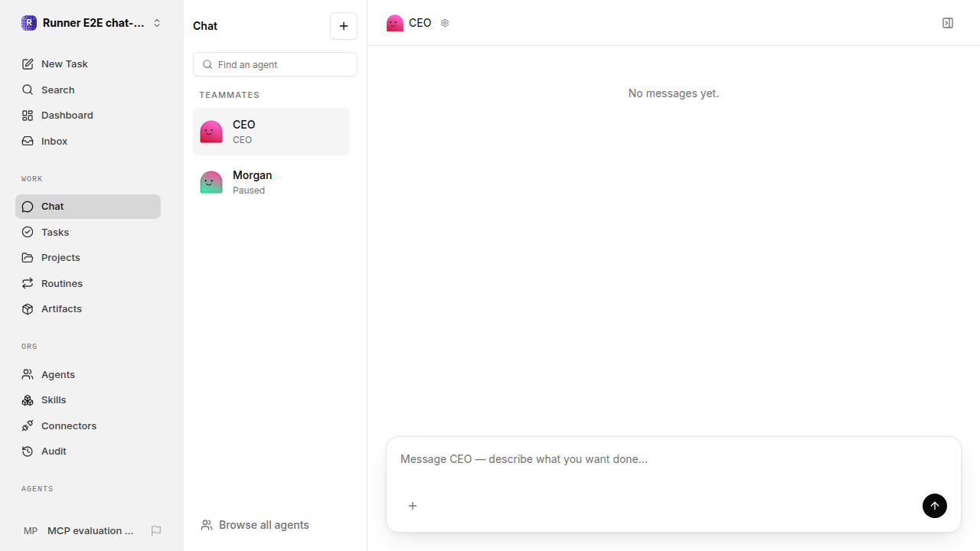Viewport: 980px width, 551px height.
Task: Open the Audit history icon
Action: tap(28, 452)
